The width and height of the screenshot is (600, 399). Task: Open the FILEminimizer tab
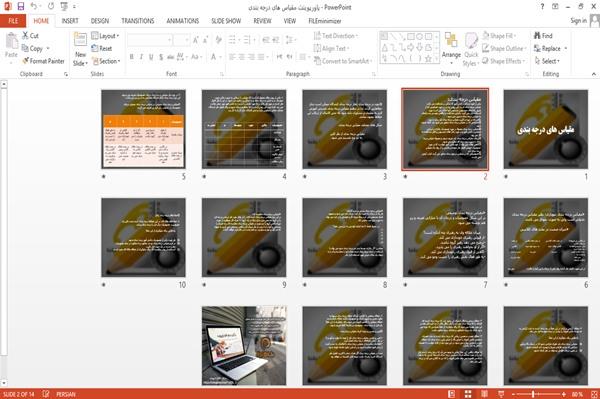(325, 21)
